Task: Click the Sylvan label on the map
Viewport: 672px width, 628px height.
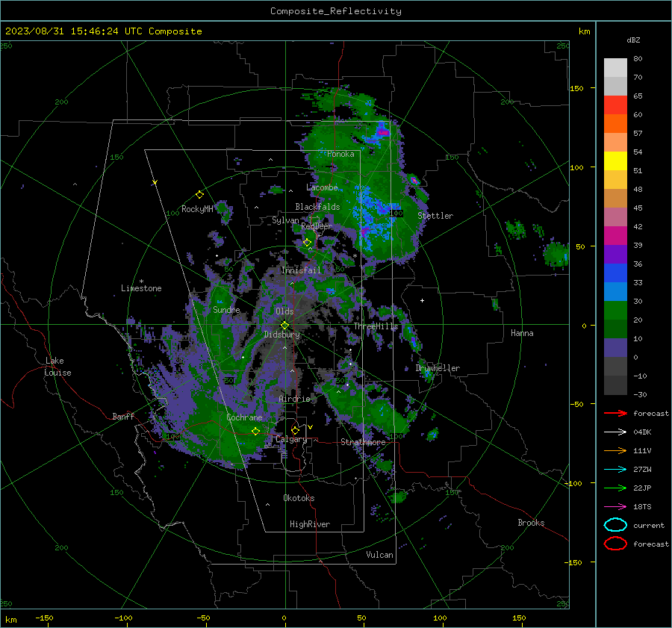Action: click(x=285, y=220)
